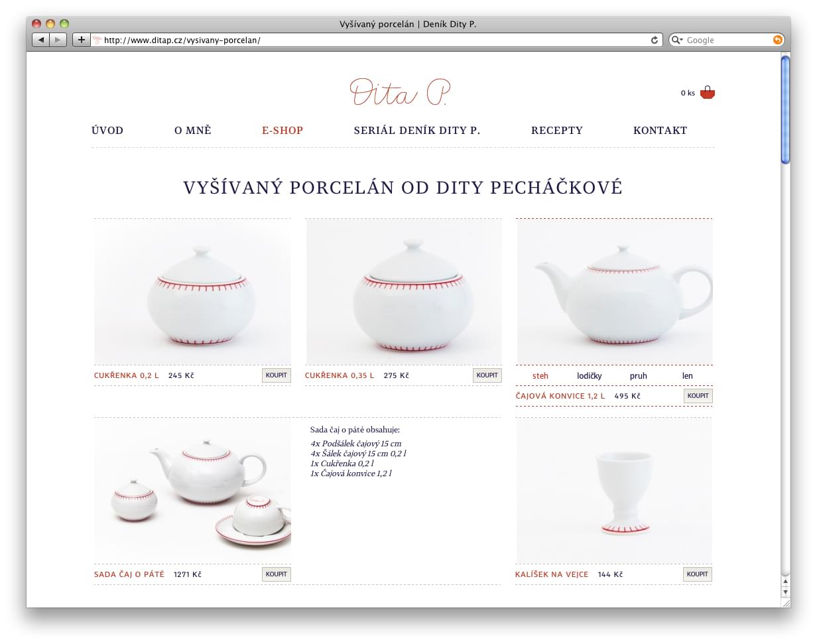The width and height of the screenshot is (817, 644).
Task: Choose the 'pruh' teapot pattern
Action: coord(639,376)
